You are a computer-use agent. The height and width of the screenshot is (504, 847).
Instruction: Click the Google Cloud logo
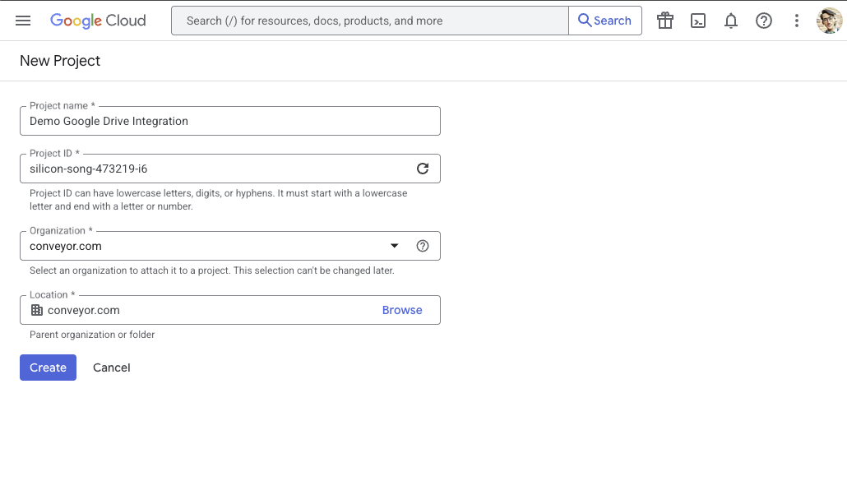[x=98, y=21]
